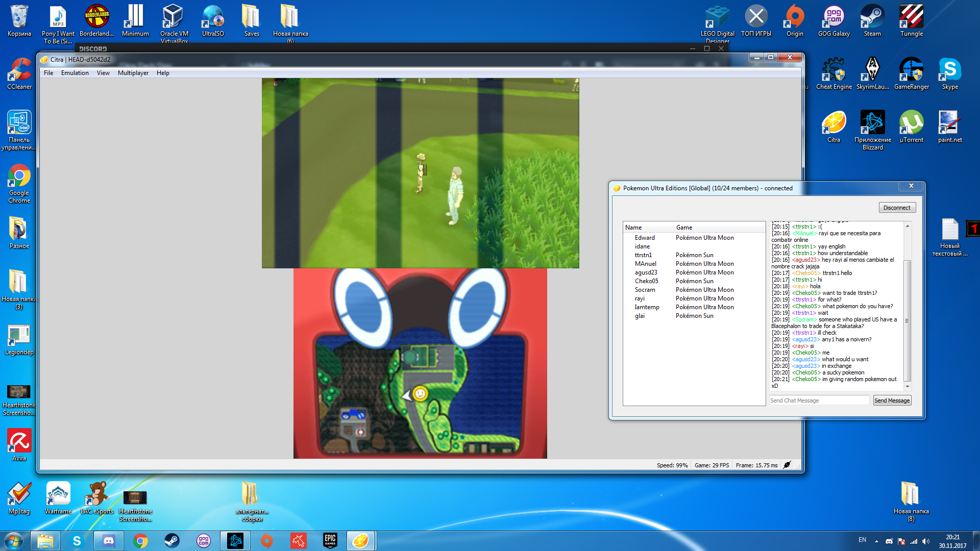Select member agusd23 in the room list
Image resolution: width=980 pixels, height=551 pixels.
694,272
